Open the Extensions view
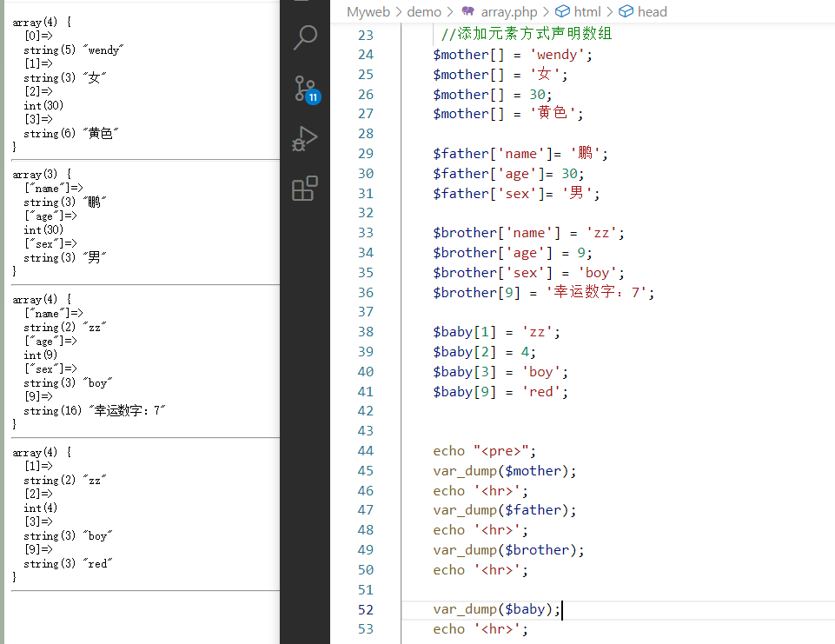This screenshot has width=835, height=644. (305, 189)
